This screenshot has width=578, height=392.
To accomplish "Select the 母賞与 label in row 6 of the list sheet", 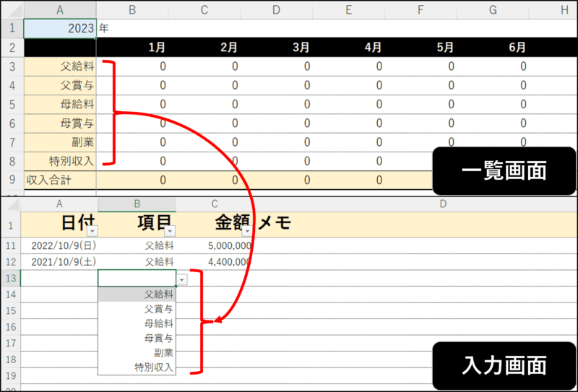I will coord(60,123).
